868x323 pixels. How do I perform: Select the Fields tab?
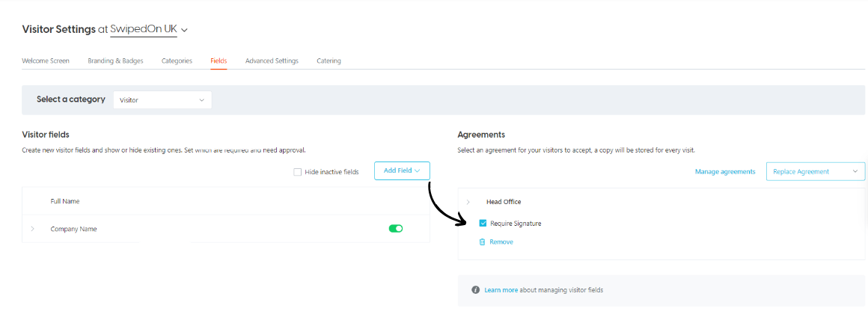[x=218, y=61]
